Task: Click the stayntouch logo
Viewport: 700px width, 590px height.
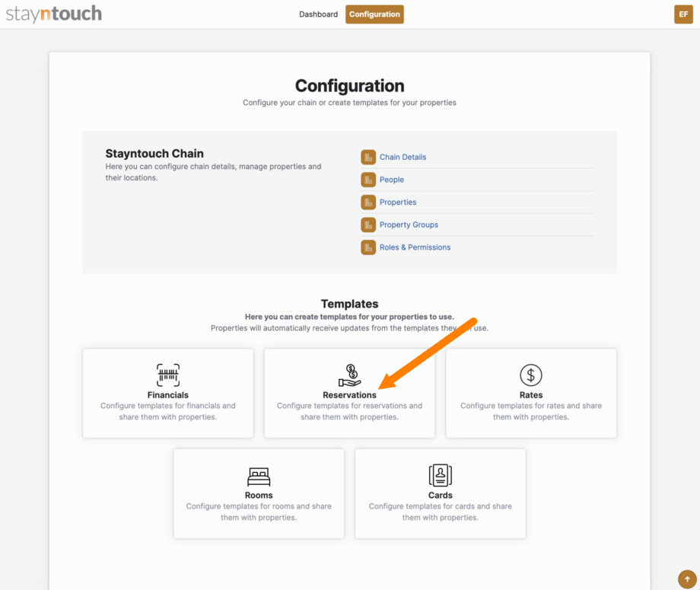Action: [53, 14]
